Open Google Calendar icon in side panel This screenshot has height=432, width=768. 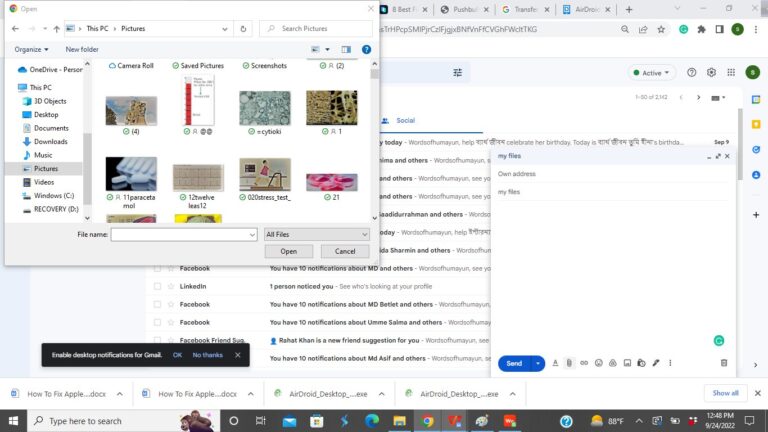click(x=756, y=99)
